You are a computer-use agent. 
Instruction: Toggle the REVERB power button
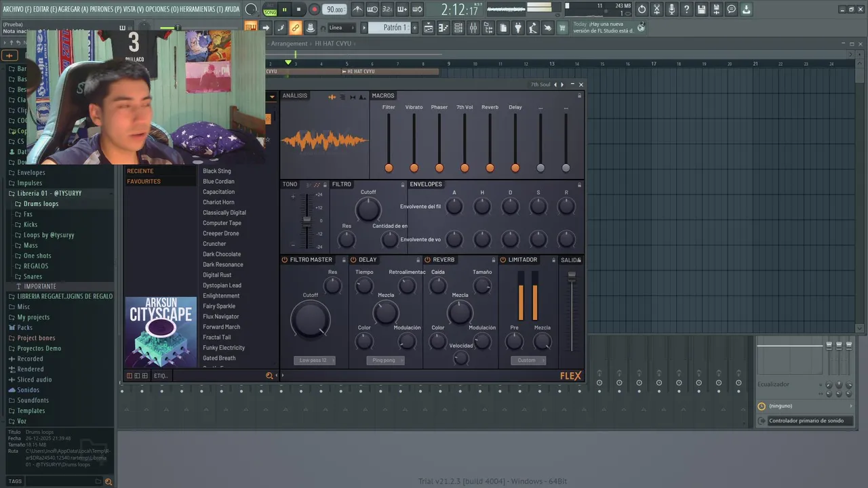tap(427, 260)
